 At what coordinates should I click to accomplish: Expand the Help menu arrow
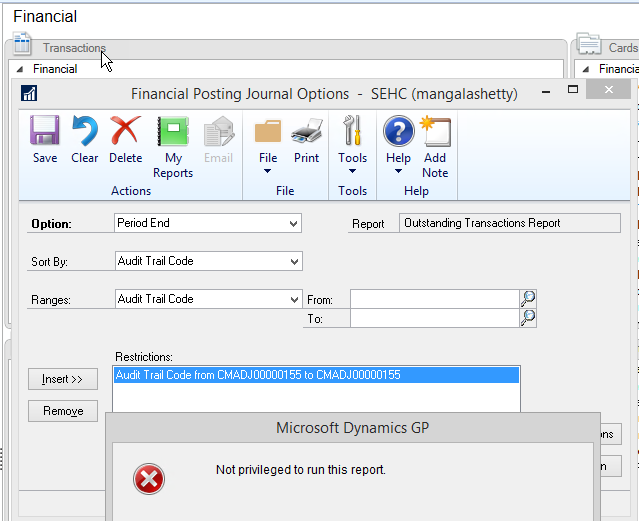tap(399, 171)
